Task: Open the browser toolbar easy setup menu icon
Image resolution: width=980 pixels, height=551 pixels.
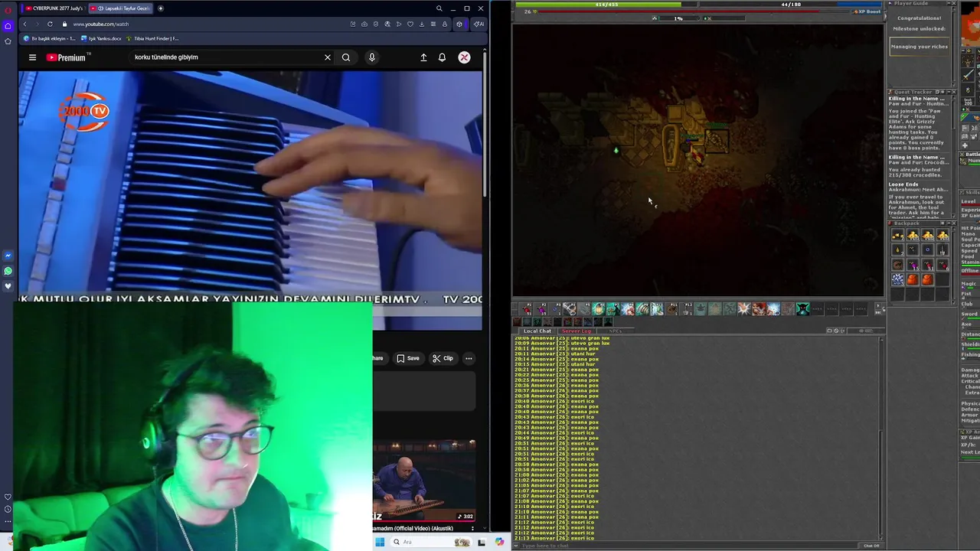Action: [x=433, y=24]
